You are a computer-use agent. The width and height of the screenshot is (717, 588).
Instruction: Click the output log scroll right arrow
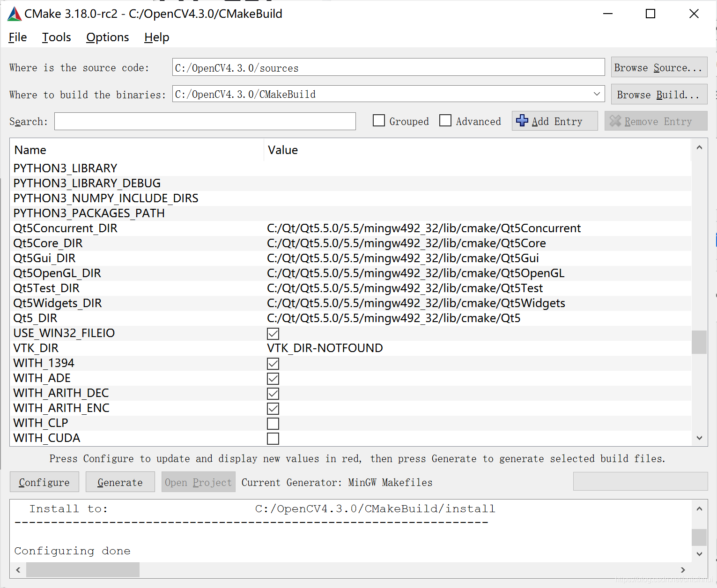683,570
